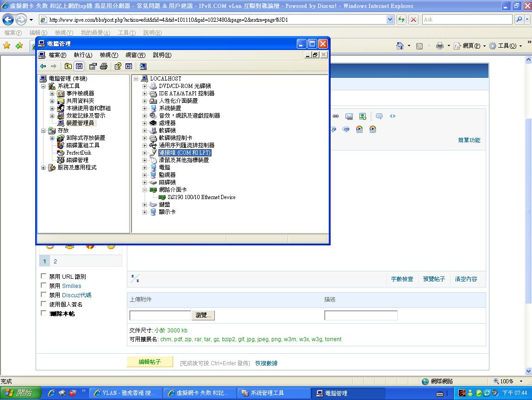Toggle the show/hide console tree icon

point(79,66)
